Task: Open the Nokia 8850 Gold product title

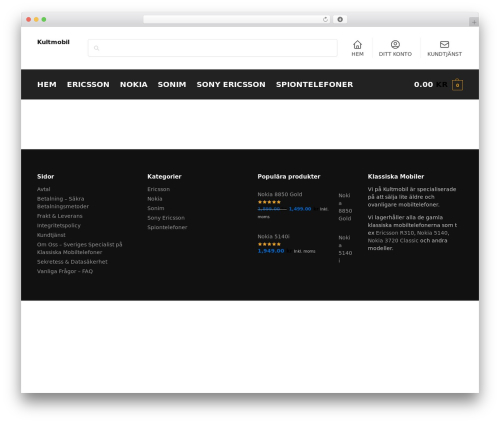Action: (280, 194)
